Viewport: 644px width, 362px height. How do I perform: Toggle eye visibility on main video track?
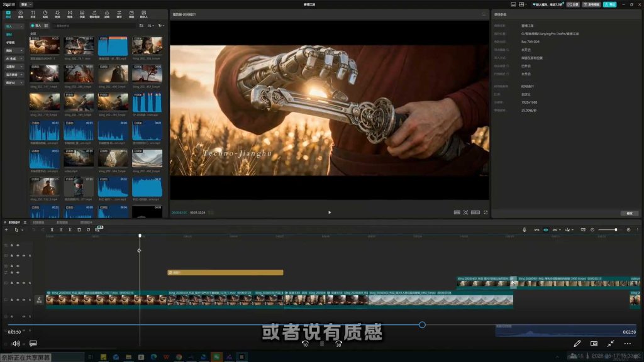pos(18,300)
